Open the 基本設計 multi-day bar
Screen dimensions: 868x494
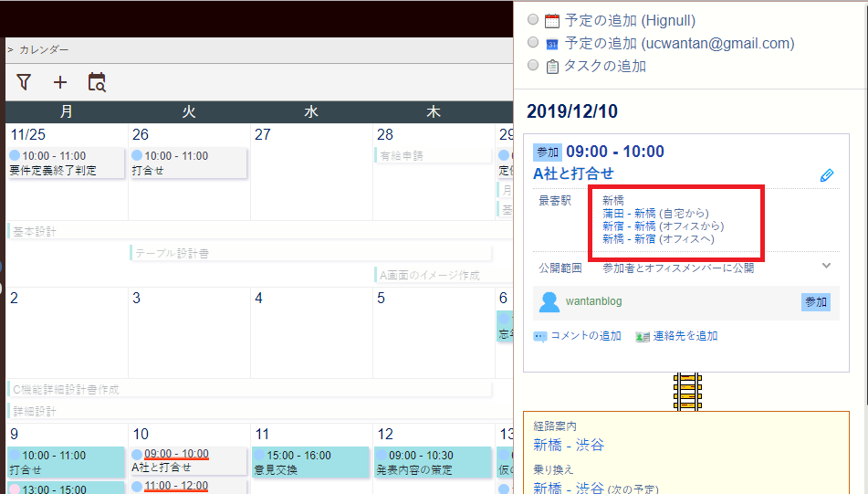click(x=260, y=232)
